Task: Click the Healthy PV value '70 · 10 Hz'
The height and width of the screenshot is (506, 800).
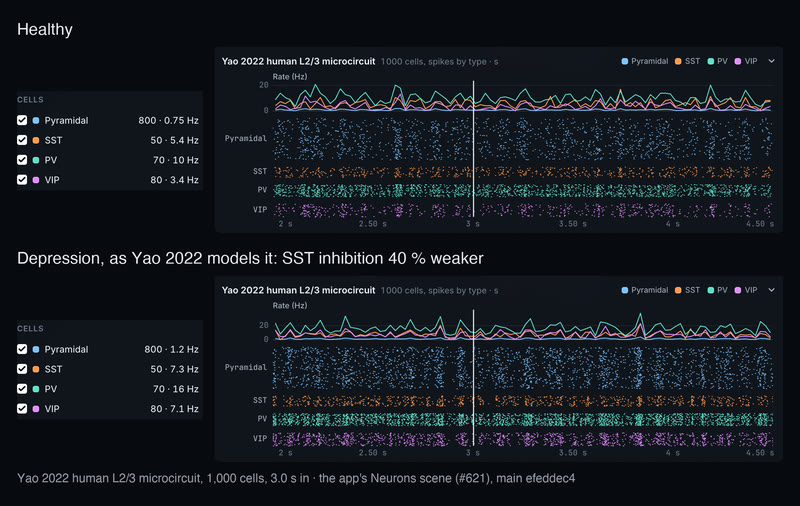Action: pyautogui.click(x=176, y=160)
